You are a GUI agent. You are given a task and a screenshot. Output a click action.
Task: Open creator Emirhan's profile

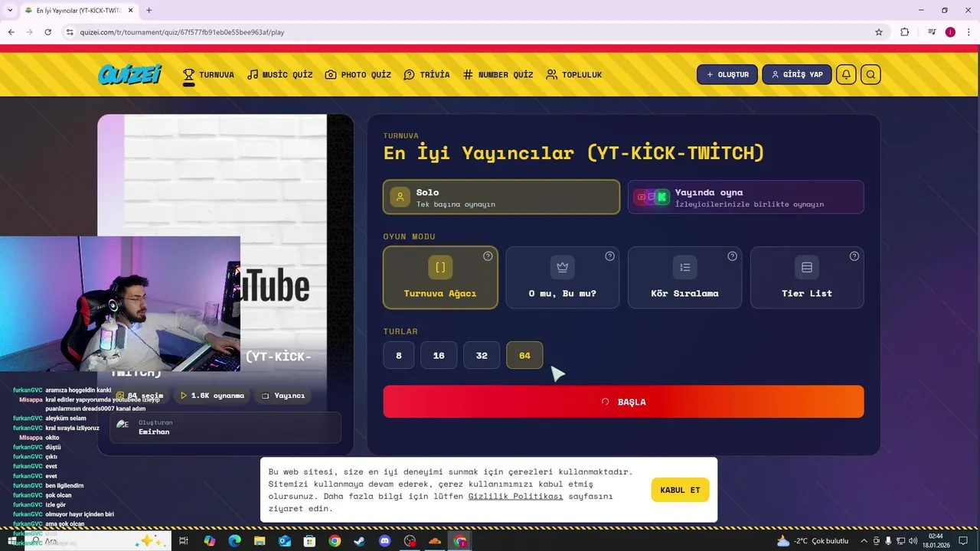coord(225,427)
